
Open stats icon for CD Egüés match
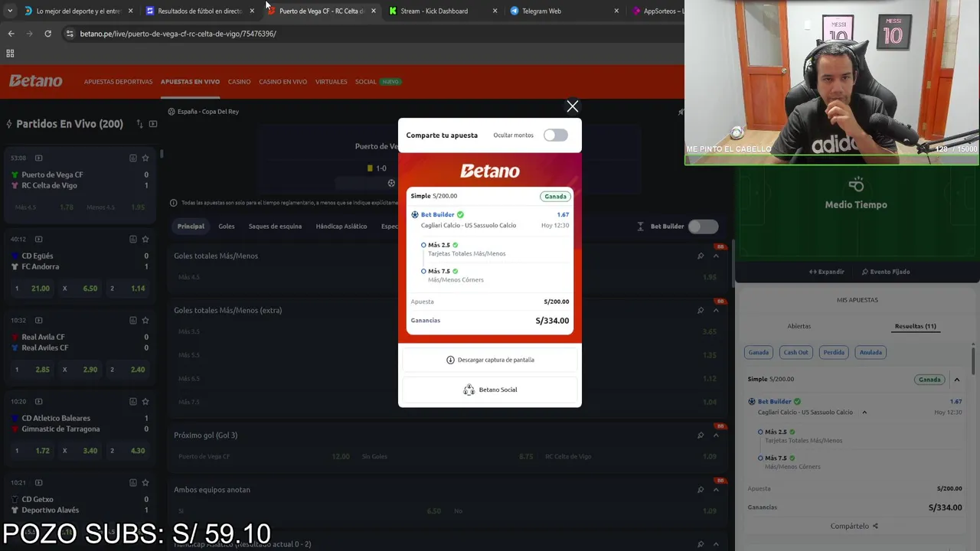coord(132,239)
